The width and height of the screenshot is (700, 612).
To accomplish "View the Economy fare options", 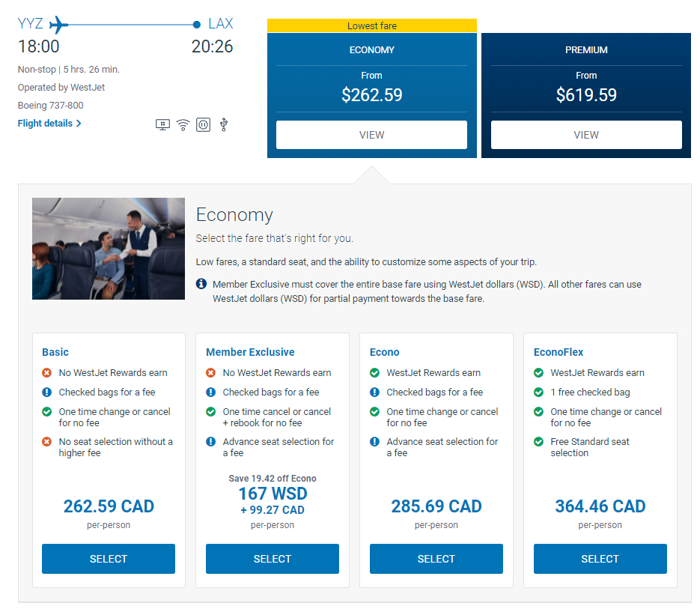I will tap(371, 135).
